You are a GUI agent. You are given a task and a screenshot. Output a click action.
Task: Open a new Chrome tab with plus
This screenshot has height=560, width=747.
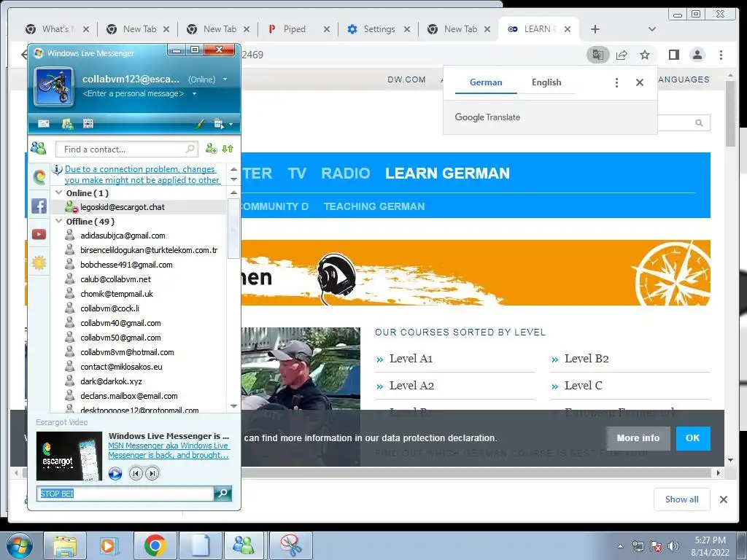[595, 29]
